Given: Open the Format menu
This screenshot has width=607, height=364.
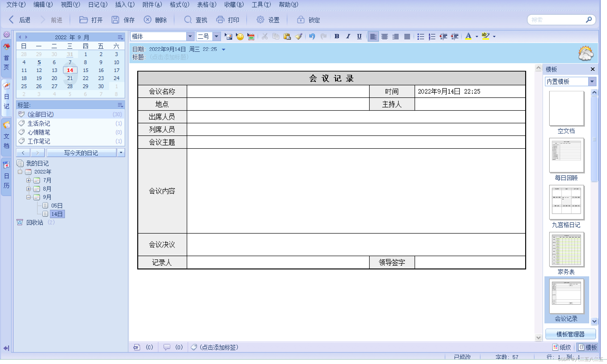Looking at the screenshot, I should (x=179, y=5).
